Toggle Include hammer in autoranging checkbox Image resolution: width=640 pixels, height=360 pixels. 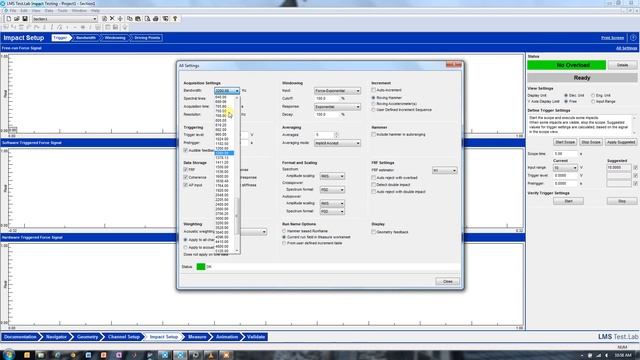tap(373, 134)
